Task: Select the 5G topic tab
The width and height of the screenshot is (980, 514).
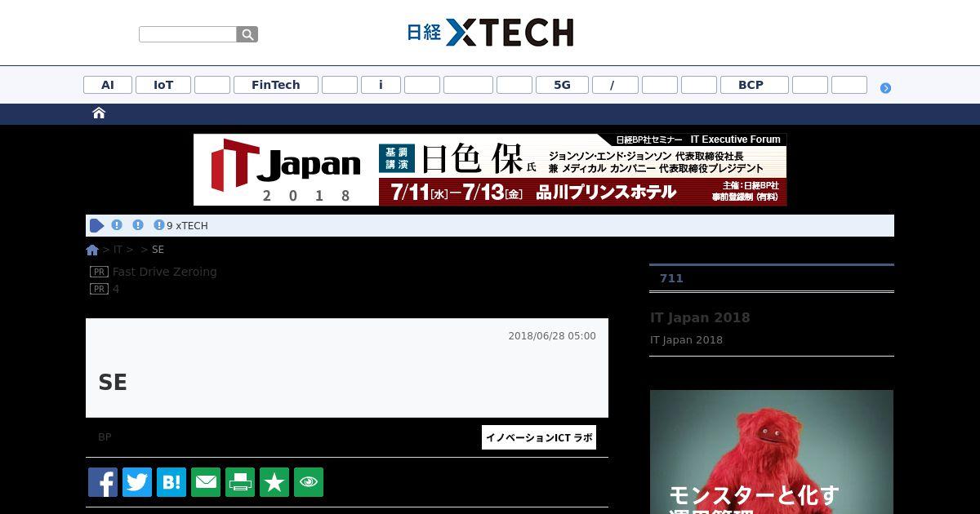Action: click(562, 85)
